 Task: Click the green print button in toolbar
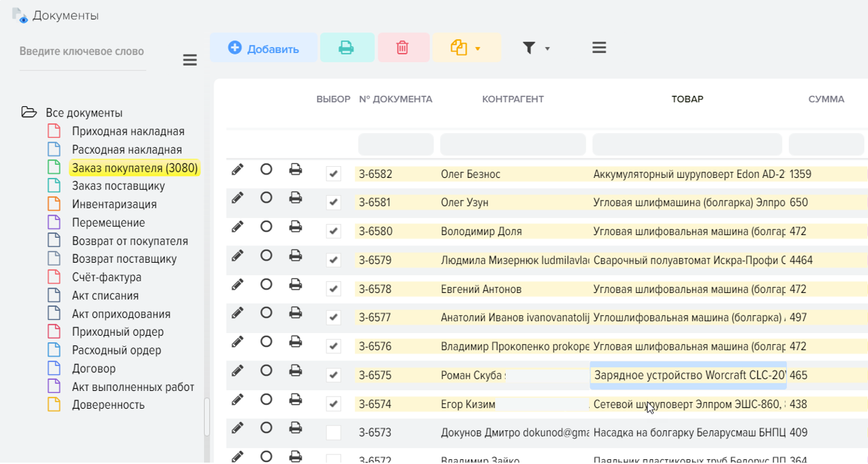coord(347,48)
